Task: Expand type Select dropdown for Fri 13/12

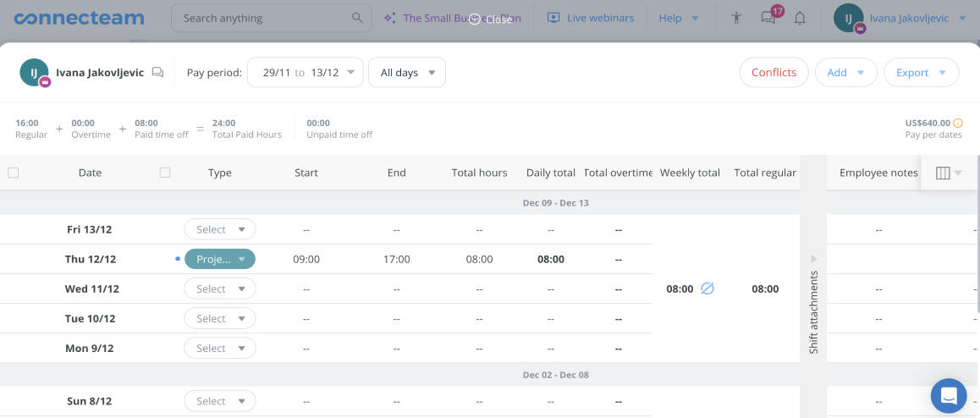Action: point(220,229)
